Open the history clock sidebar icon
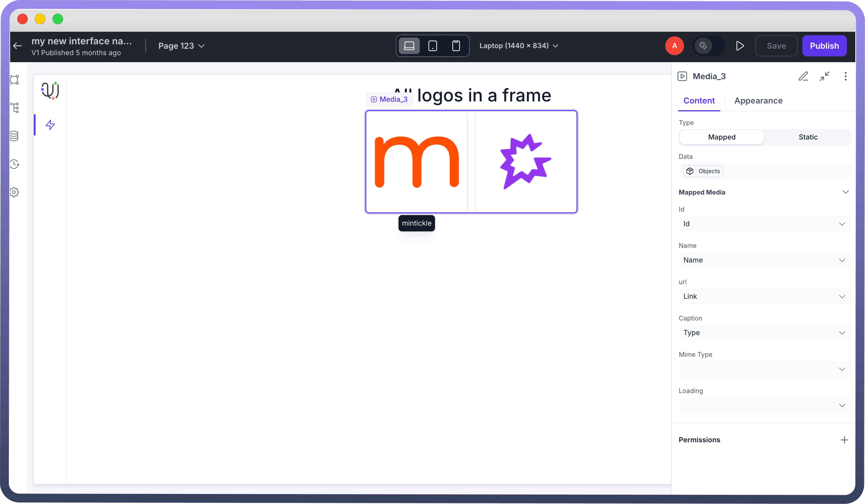Screen dimensions: 865x504 click(14, 164)
